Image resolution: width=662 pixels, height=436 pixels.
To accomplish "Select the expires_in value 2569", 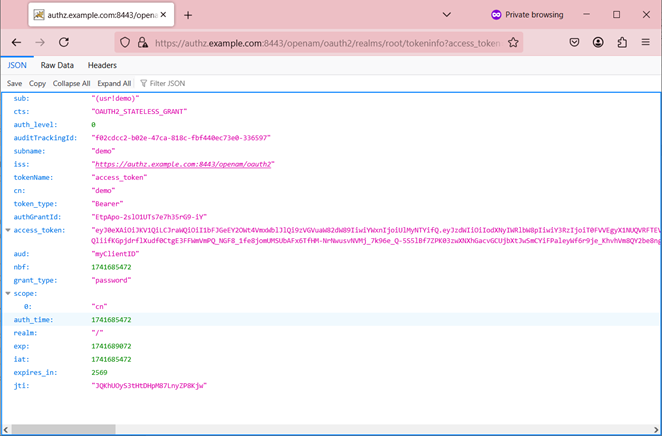I will pyautogui.click(x=99, y=373).
